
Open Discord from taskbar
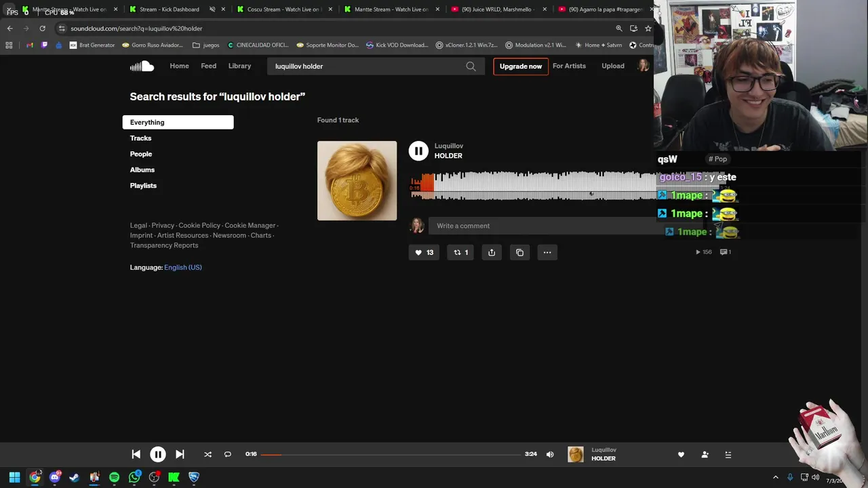click(x=54, y=477)
